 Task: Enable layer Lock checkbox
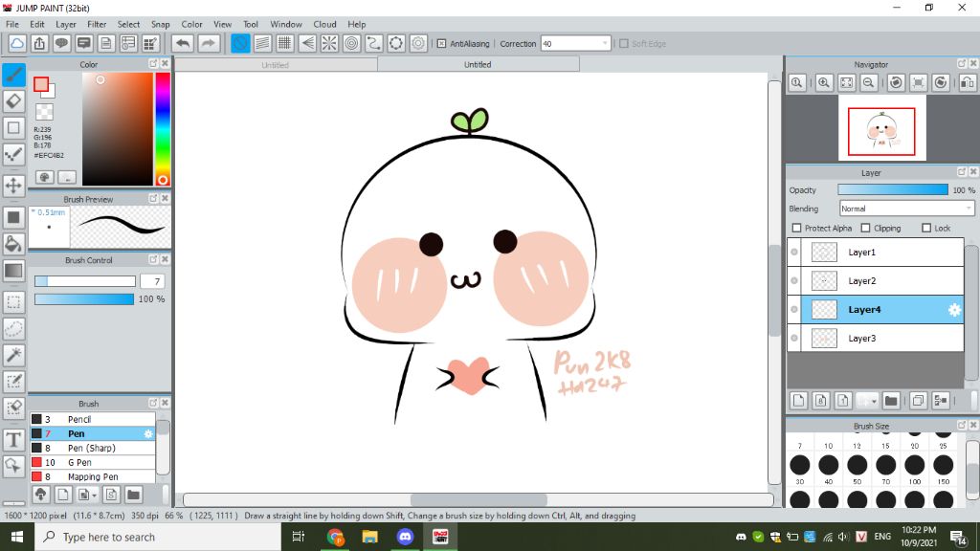pyautogui.click(x=926, y=228)
